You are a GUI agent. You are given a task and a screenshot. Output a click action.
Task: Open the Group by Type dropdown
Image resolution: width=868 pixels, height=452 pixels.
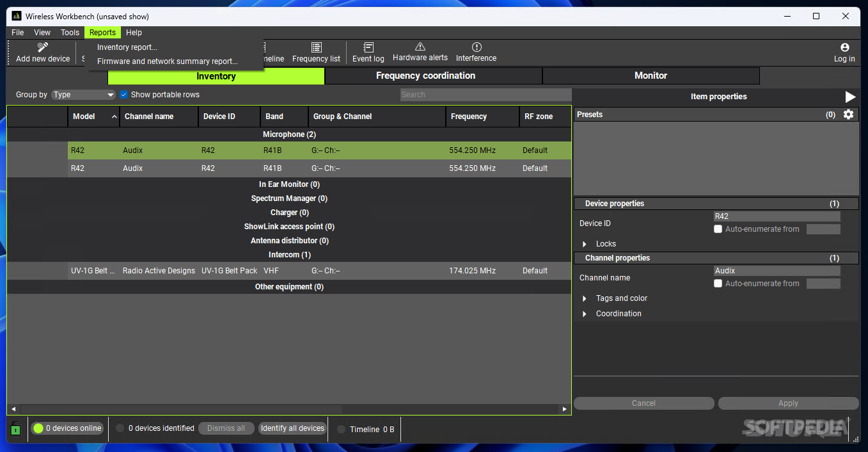pos(83,95)
